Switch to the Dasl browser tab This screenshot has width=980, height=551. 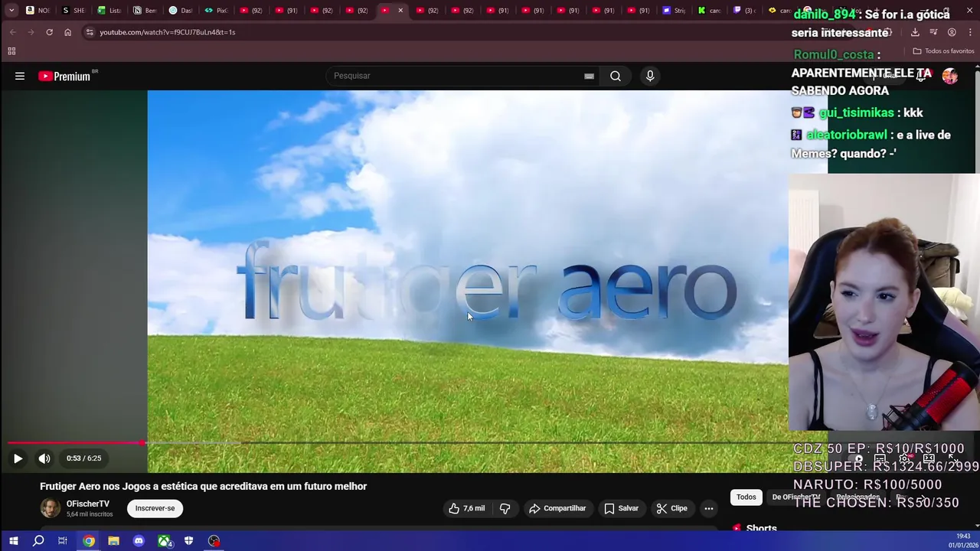(x=181, y=10)
